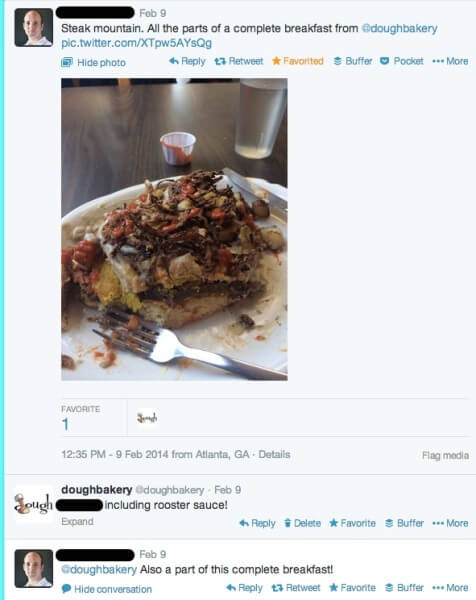Reply to the Steak mountain tweet
Viewport: 476px width, 600px height.
[187, 61]
